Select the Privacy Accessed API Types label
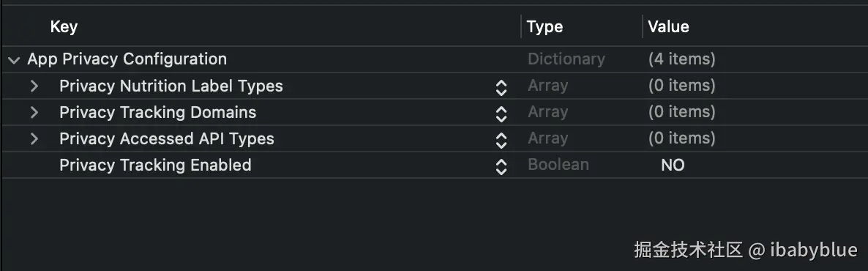 pos(167,138)
